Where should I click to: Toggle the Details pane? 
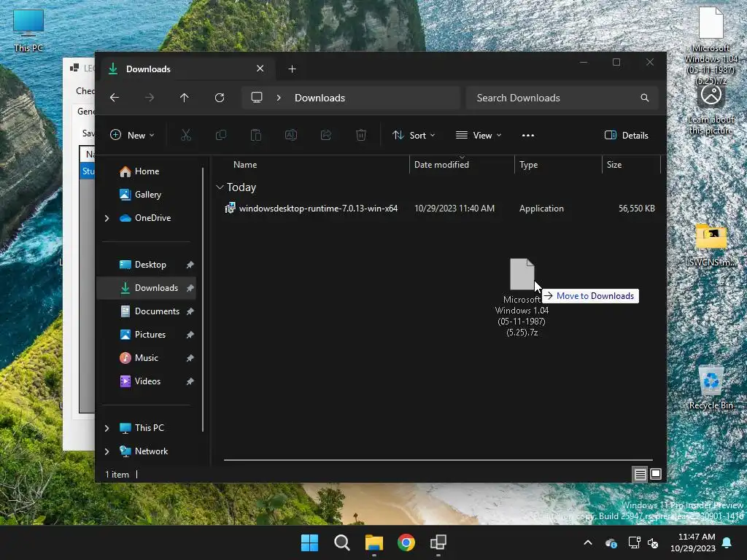tap(626, 135)
